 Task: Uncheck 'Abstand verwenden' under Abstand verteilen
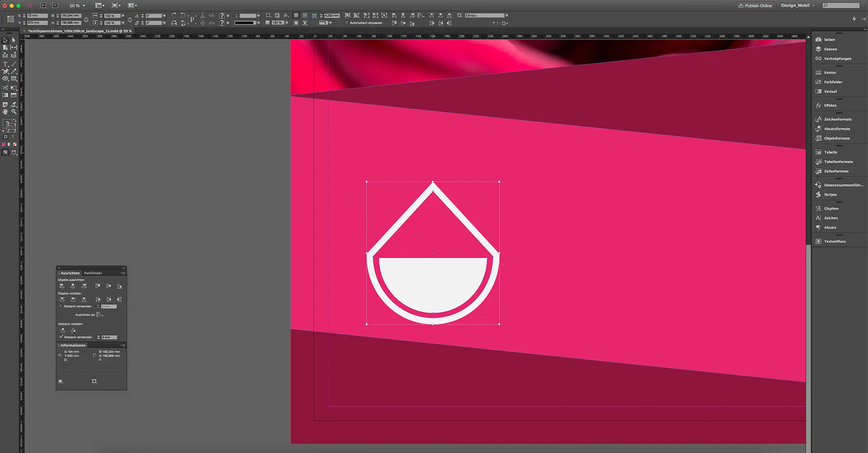(x=61, y=337)
